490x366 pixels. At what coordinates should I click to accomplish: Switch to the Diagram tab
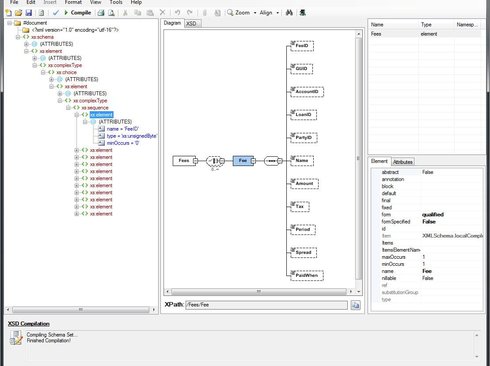pos(172,23)
